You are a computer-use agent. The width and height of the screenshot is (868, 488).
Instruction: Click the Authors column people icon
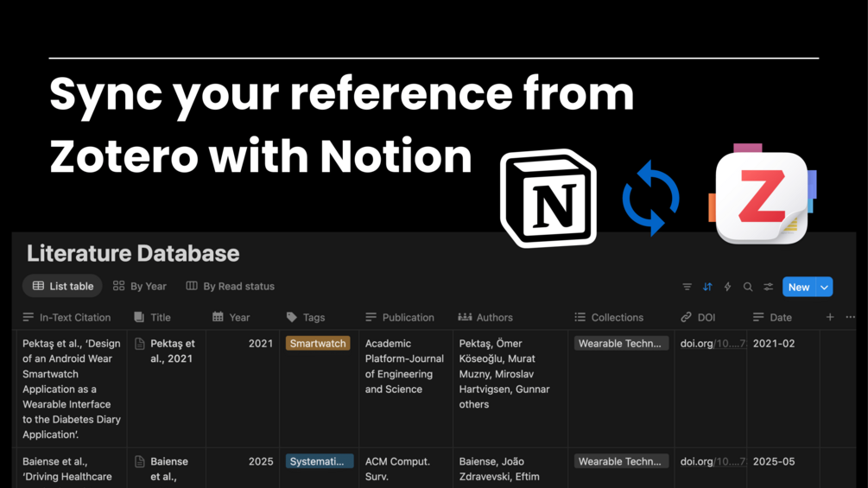(x=465, y=317)
